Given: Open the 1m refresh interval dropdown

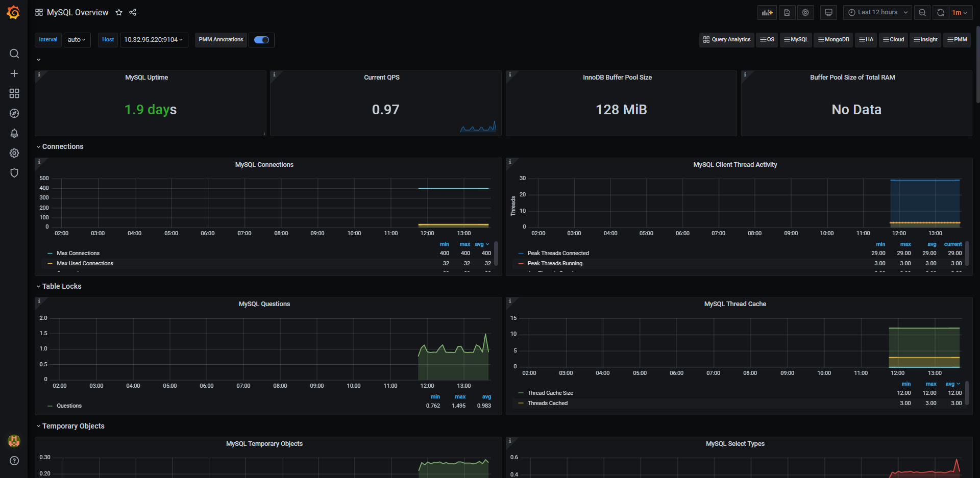Looking at the screenshot, I should point(960,12).
